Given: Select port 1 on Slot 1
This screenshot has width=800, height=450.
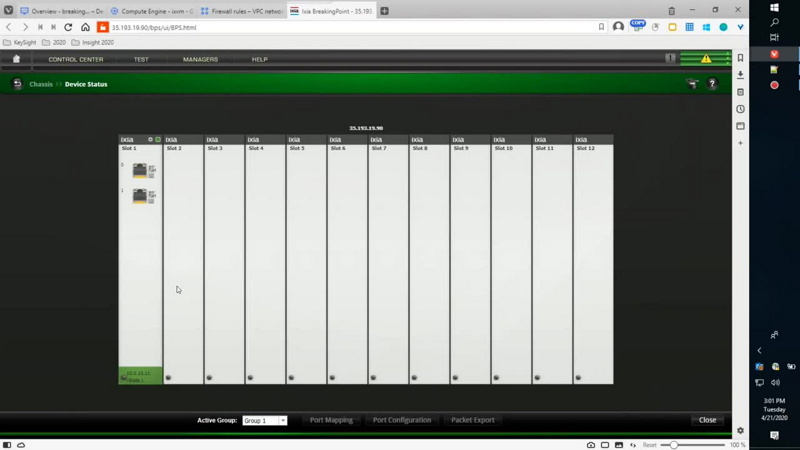Looking at the screenshot, I should (x=140, y=196).
